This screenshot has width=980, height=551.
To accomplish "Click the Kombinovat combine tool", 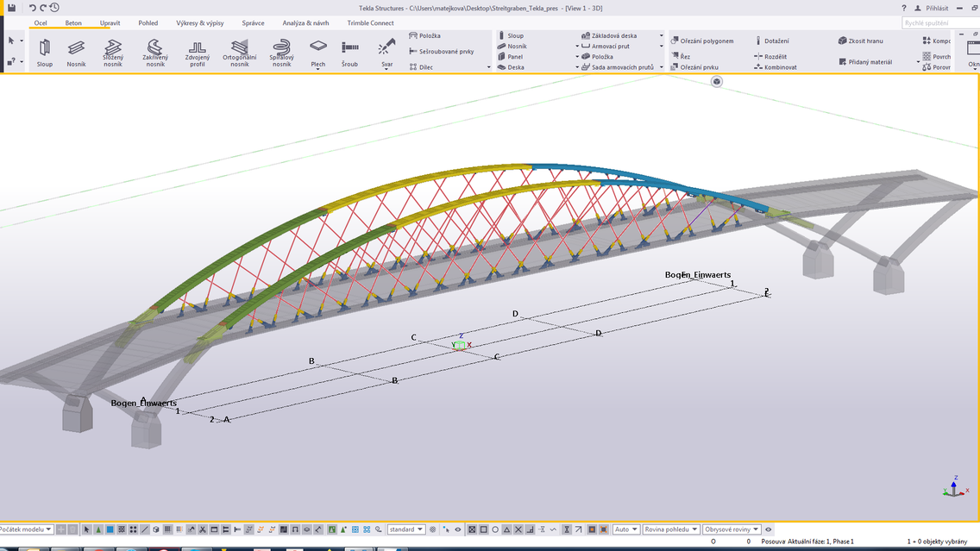I will pos(775,67).
